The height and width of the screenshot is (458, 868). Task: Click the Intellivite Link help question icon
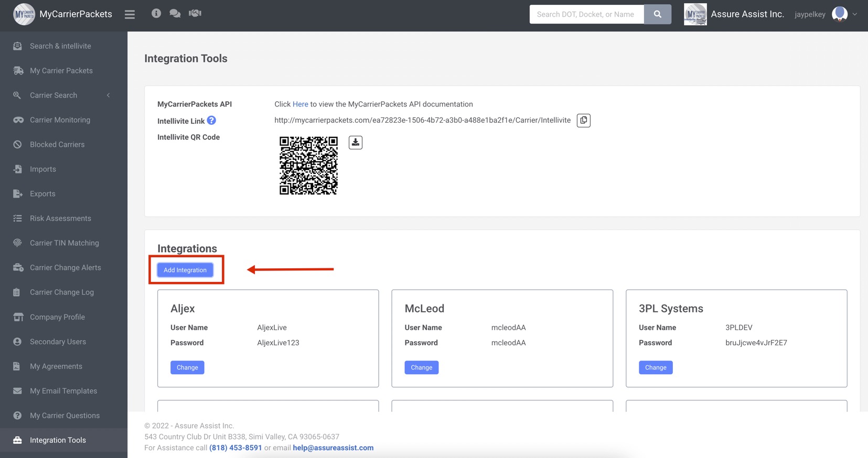211,121
